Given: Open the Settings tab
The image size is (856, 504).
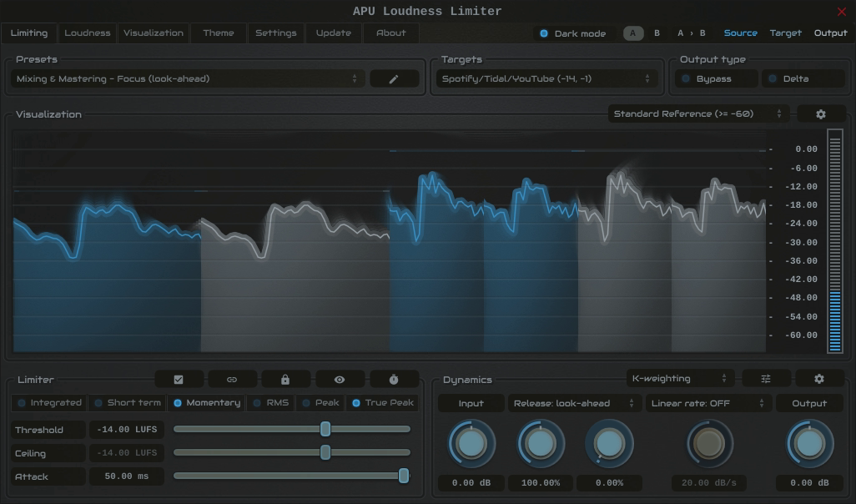Looking at the screenshot, I should (276, 33).
